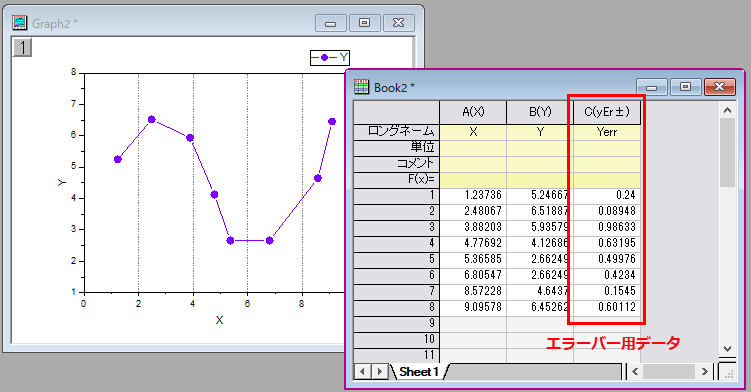Click the sheet tab next arrow
This screenshot has width=751, height=392.
379,371
